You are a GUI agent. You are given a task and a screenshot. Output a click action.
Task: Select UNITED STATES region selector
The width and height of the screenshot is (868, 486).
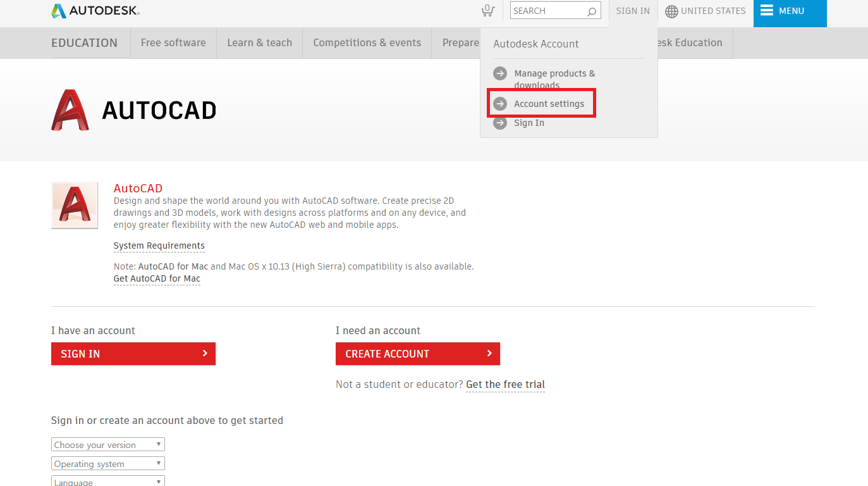(706, 11)
